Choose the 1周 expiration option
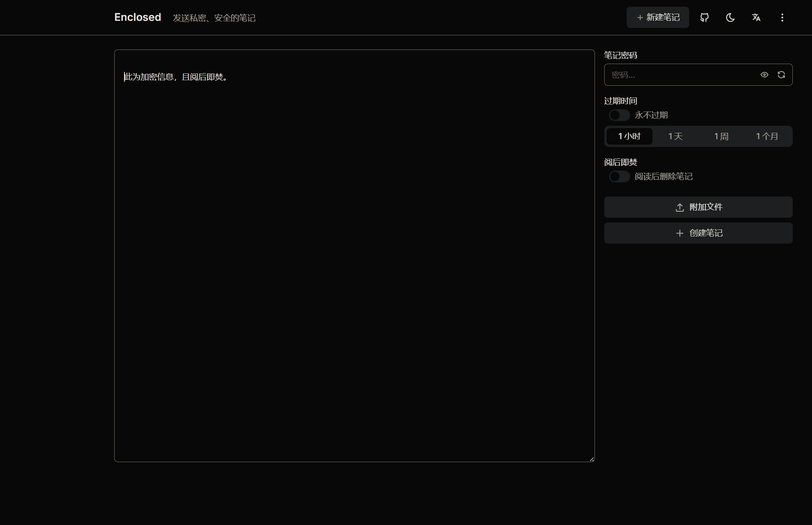Image resolution: width=812 pixels, height=525 pixels. click(x=721, y=136)
